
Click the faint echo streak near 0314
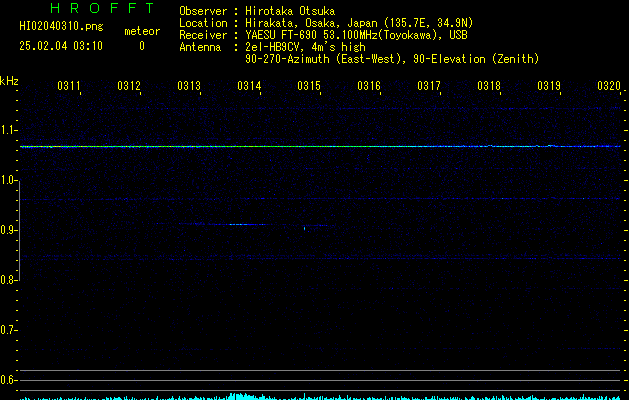click(x=245, y=225)
